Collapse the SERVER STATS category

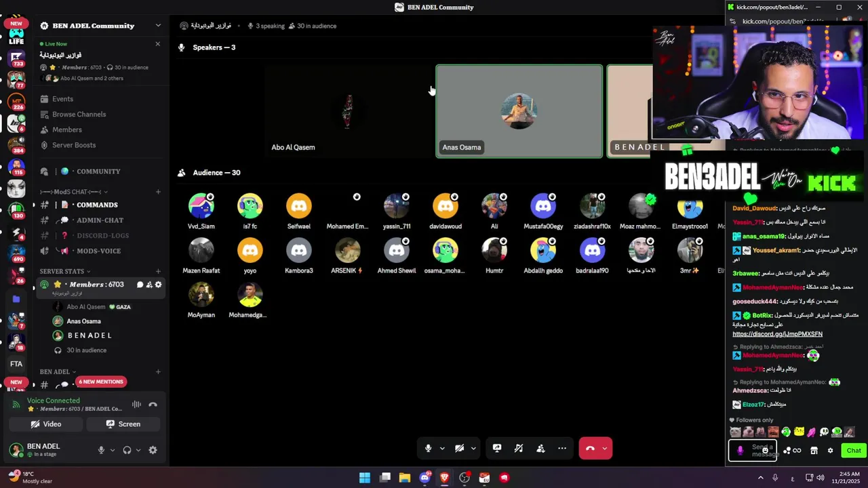pos(65,272)
